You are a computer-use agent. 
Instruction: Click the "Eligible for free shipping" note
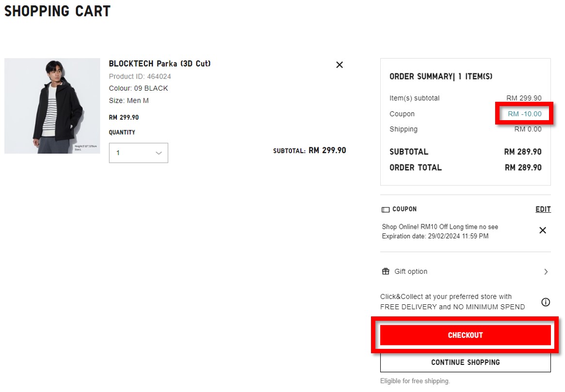[x=415, y=381]
